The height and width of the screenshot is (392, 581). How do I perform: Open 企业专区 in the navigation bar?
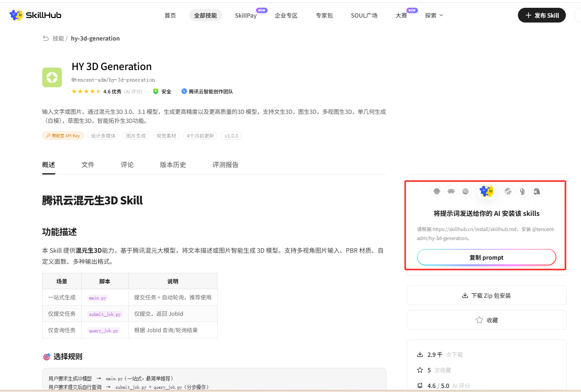click(286, 16)
